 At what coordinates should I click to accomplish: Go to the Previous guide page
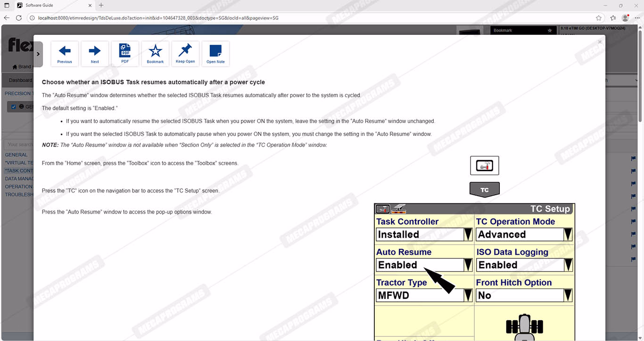pyautogui.click(x=65, y=54)
